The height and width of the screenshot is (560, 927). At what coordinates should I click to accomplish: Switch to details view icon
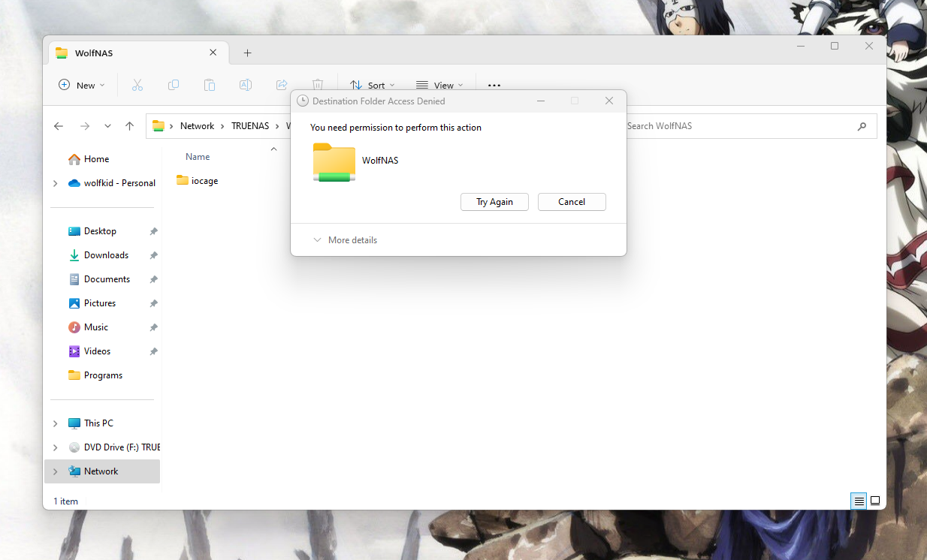pos(859,501)
